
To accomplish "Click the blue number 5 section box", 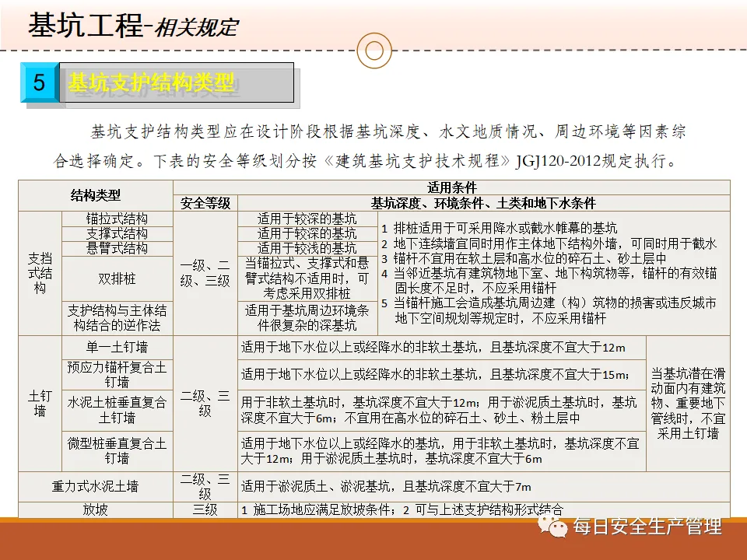I will (x=40, y=82).
